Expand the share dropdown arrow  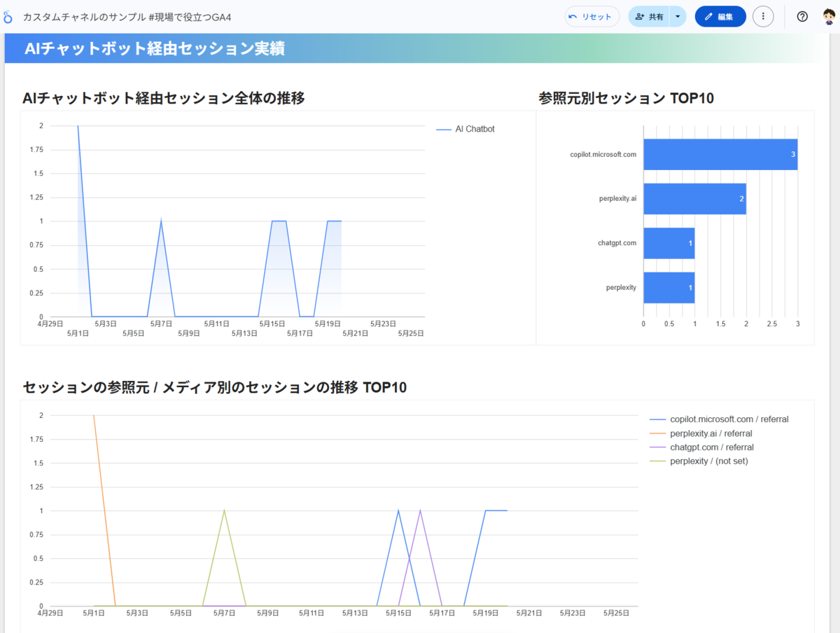678,17
